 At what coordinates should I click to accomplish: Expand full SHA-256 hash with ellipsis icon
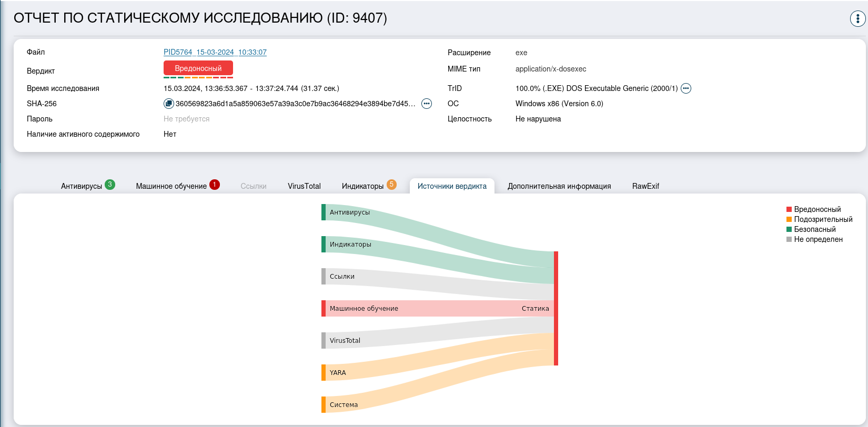[427, 104]
